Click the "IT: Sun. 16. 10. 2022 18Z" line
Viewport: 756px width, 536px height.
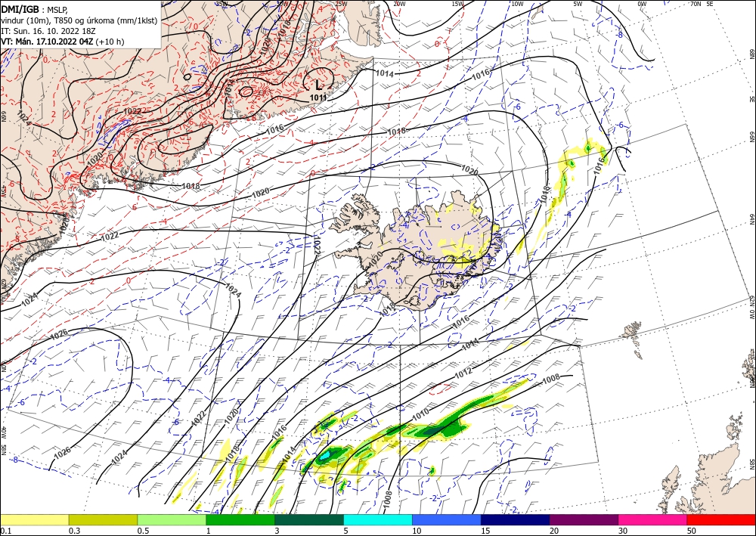48,31
